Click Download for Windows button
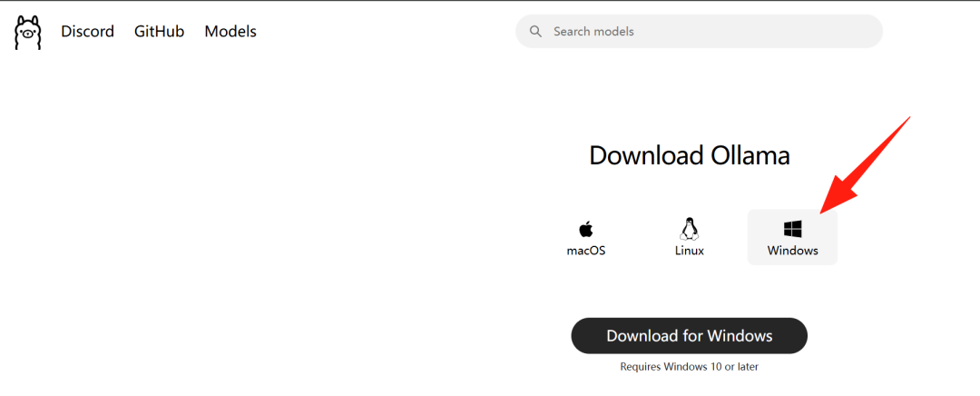This screenshot has width=980, height=396. point(690,336)
